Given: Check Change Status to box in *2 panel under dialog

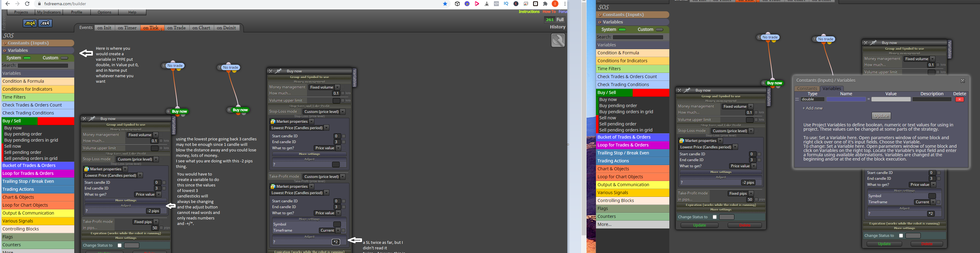Looking at the screenshot, I should [x=901, y=236].
